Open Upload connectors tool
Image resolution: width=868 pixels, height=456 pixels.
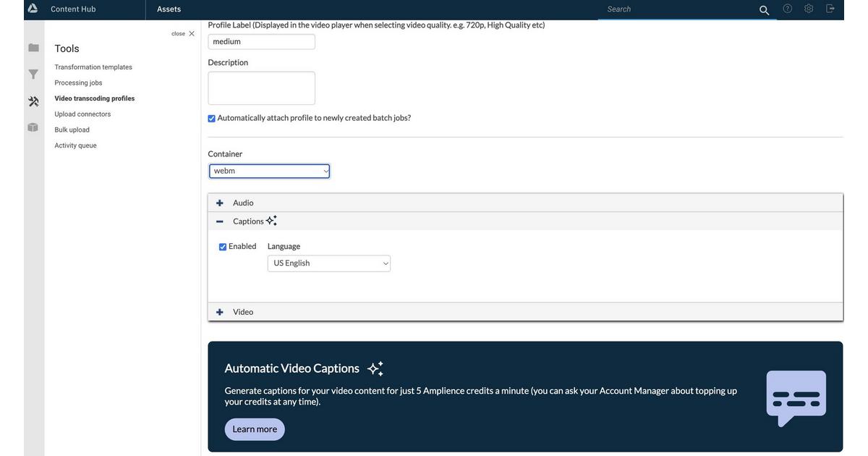click(x=82, y=114)
